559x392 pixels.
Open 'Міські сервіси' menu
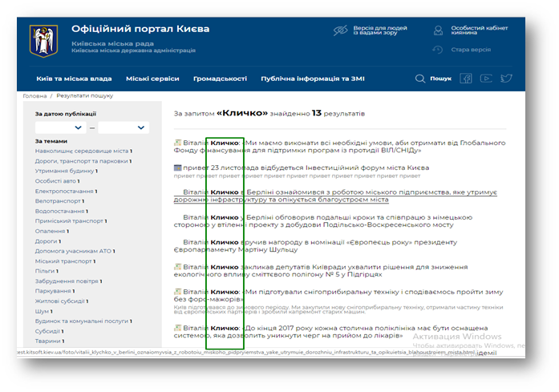152,79
